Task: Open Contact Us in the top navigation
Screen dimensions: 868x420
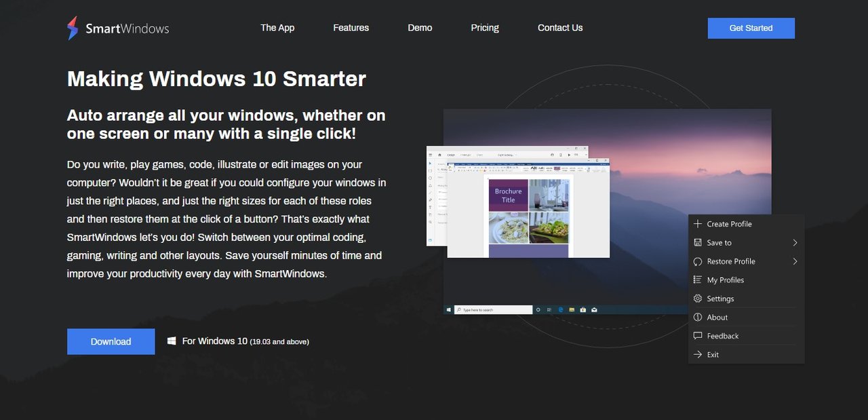Action: (x=560, y=28)
